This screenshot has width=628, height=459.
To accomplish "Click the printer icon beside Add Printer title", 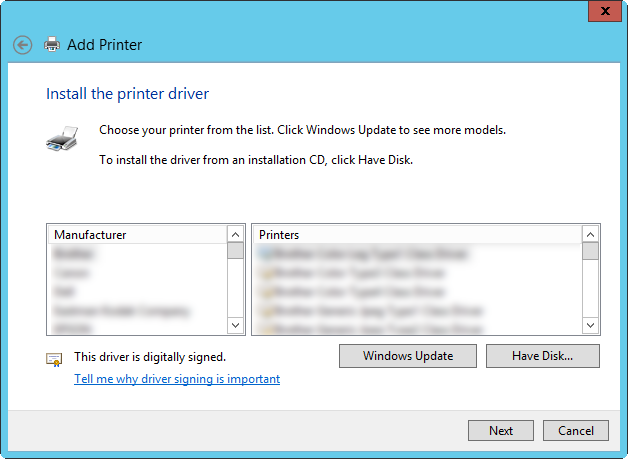I will coord(52,45).
